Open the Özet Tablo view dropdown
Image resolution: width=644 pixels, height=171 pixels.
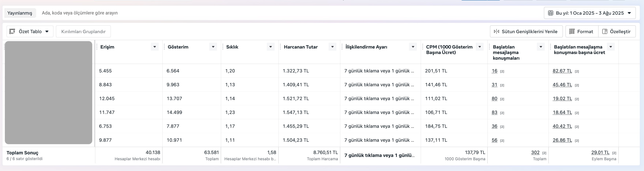(30, 31)
